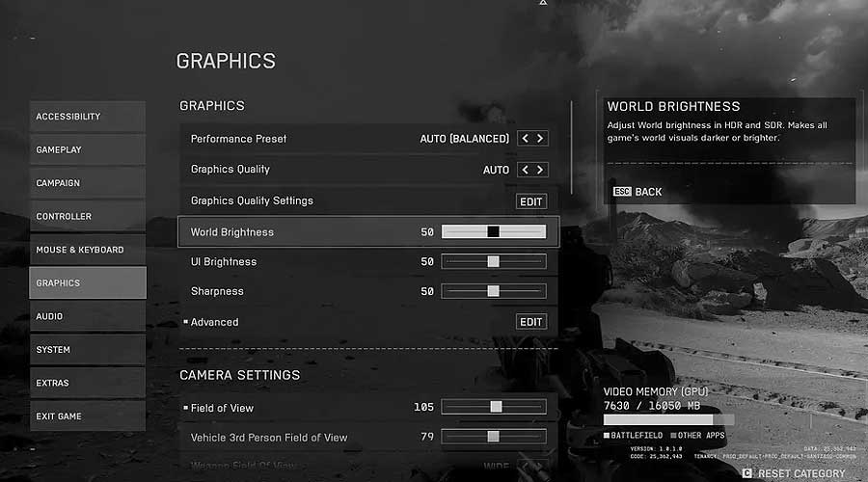Screen dimensions: 868x482
Task: Click the Sharpness slider handle
Action: [493, 291]
